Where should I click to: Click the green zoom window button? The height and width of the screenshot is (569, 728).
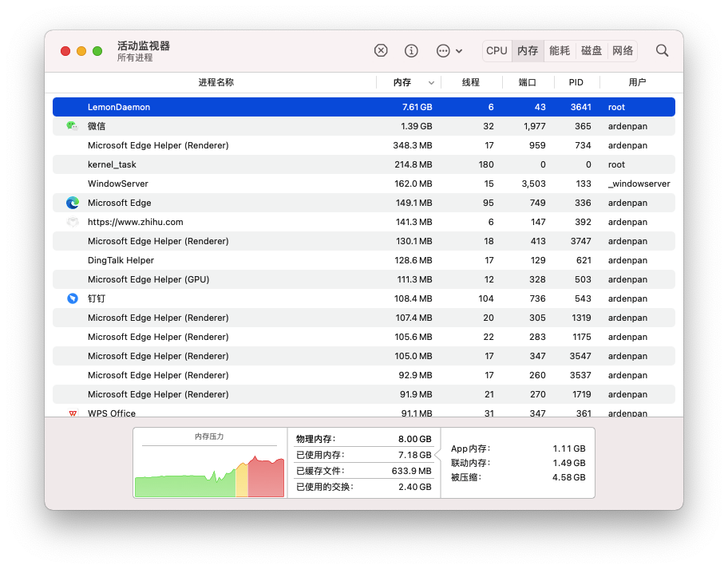click(97, 51)
